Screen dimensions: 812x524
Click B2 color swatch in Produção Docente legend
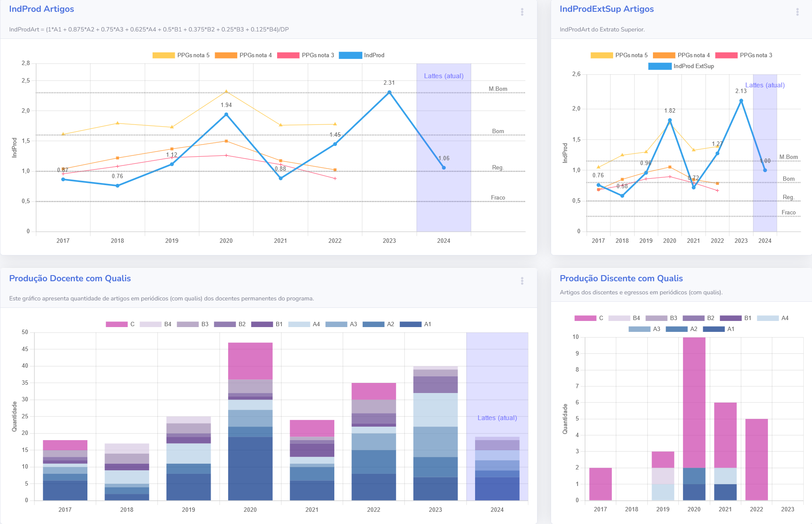225,324
